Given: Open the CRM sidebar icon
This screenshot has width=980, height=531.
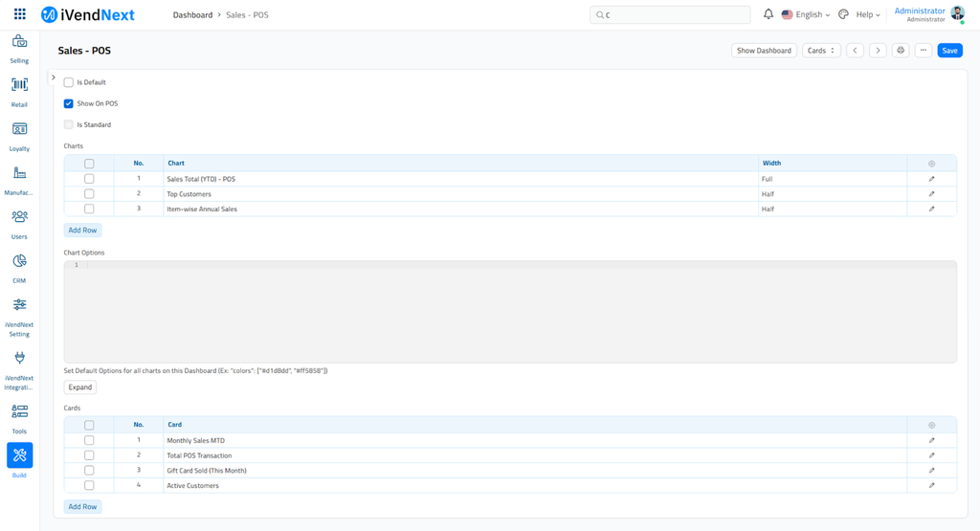Looking at the screenshot, I should 19,261.
